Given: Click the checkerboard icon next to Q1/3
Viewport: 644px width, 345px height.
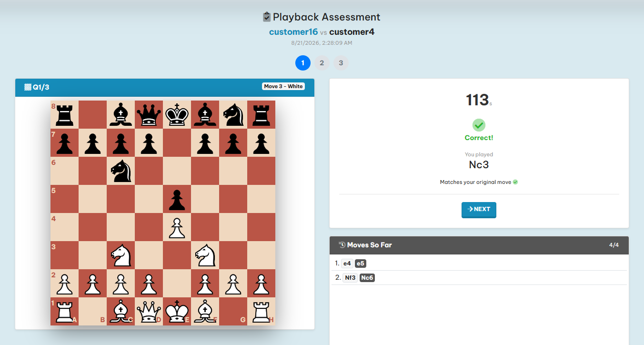Looking at the screenshot, I should [28, 87].
